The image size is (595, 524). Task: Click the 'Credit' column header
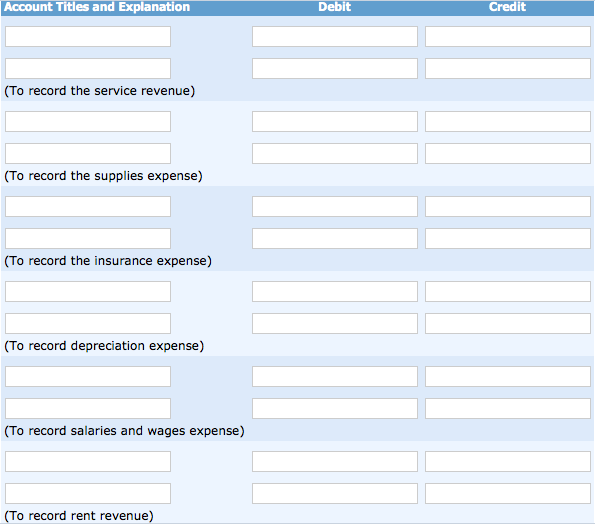click(x=507, y=7)
